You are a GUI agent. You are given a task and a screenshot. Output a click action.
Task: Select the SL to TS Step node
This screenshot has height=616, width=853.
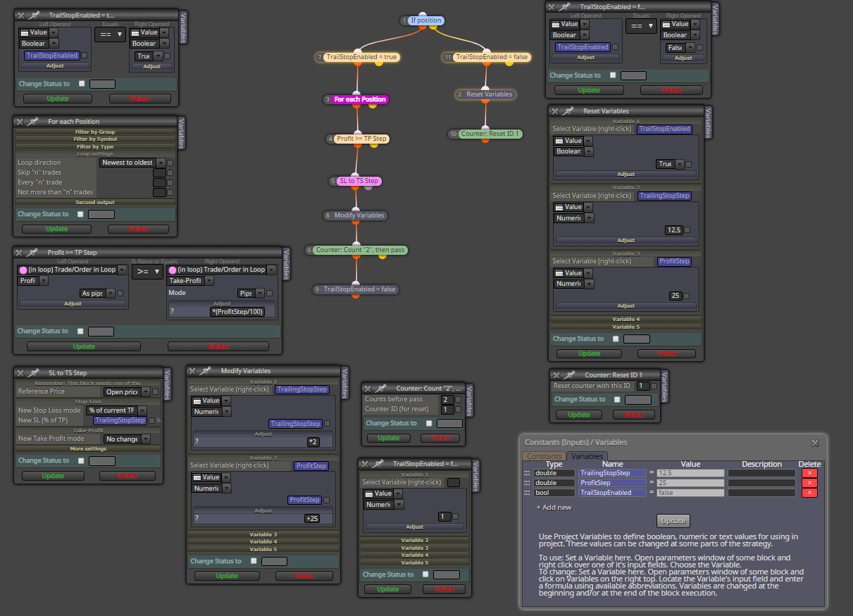(x=359, y=181)
